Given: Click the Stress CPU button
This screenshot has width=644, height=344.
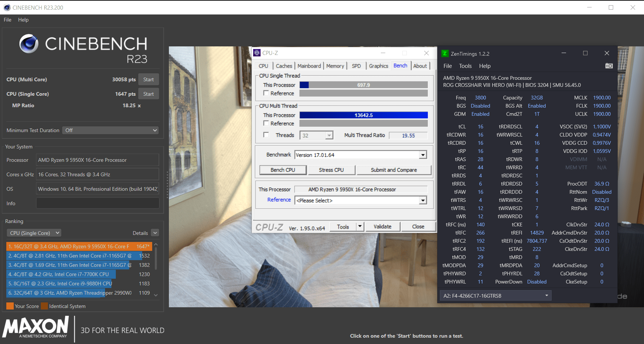Looking at the screenshot, I should pos(331,170).
